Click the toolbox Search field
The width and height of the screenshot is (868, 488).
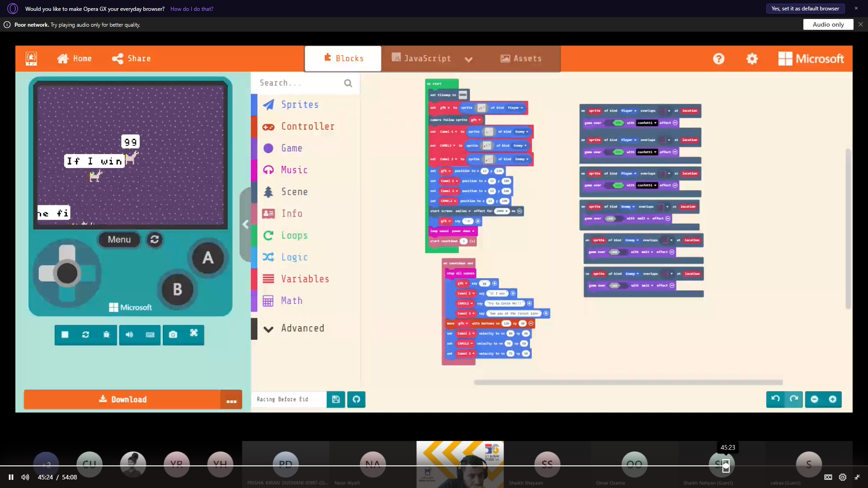[x=298, y=83]
